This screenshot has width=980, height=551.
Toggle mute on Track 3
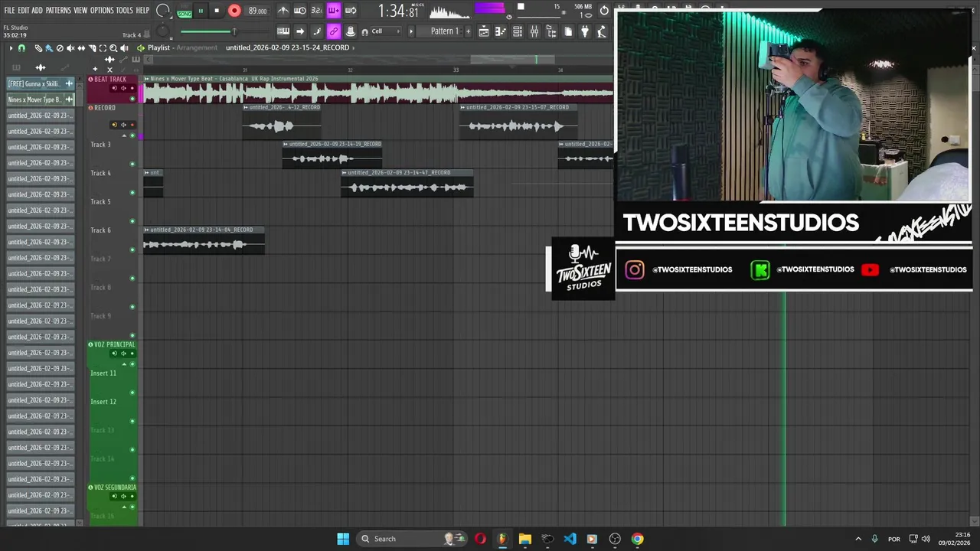132,164
